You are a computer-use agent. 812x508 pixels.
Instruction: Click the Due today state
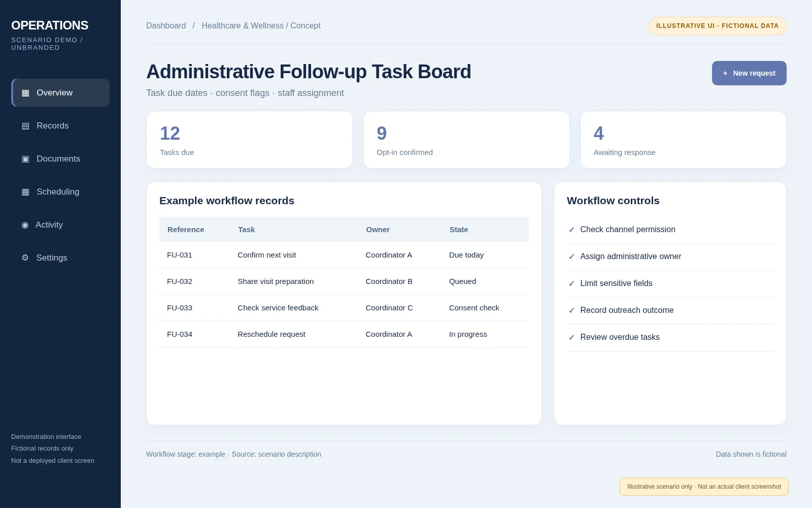pyautogui.click(x=466, y=255)
